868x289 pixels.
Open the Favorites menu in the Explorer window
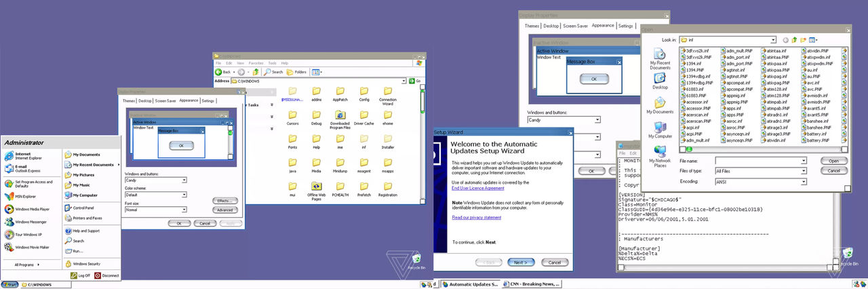coord(256,63)
